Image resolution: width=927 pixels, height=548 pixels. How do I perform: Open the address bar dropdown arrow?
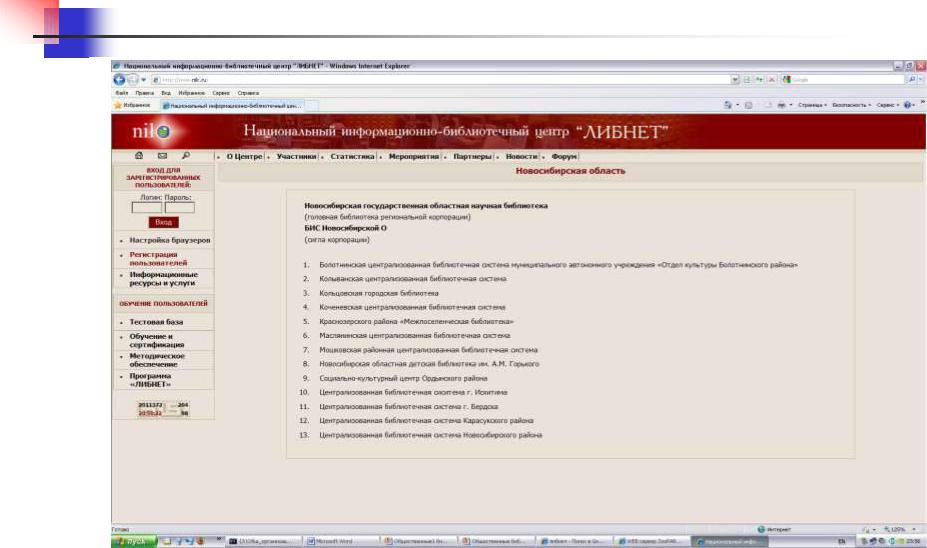point(735,79)
